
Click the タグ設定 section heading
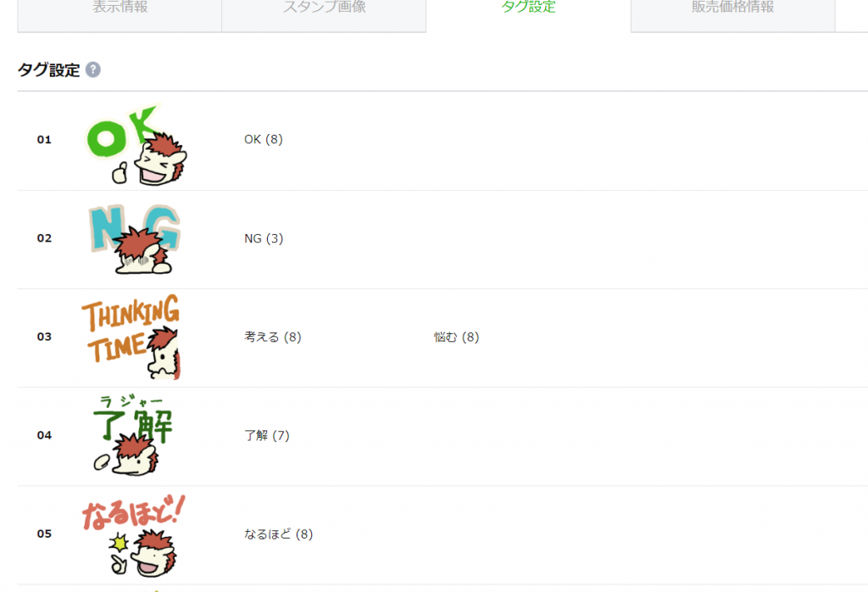pyautogui.click(x=48, y=70)
